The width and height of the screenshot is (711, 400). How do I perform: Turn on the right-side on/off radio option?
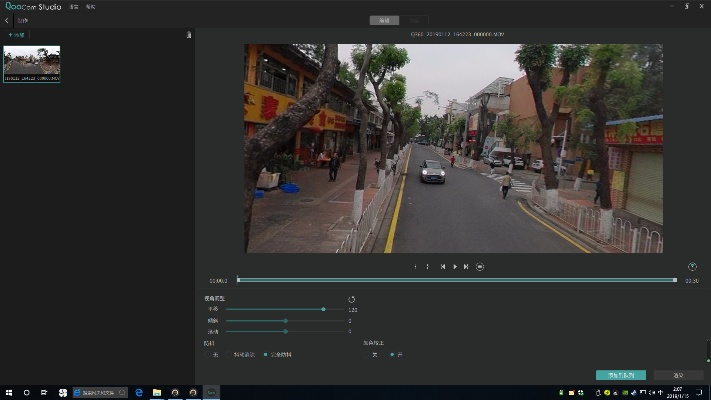393,354
